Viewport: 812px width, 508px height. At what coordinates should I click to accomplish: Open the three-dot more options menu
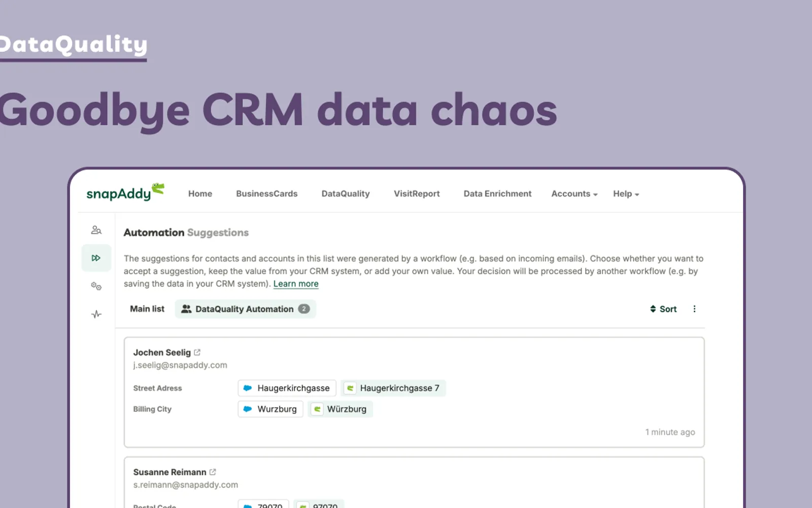point(694,309)
